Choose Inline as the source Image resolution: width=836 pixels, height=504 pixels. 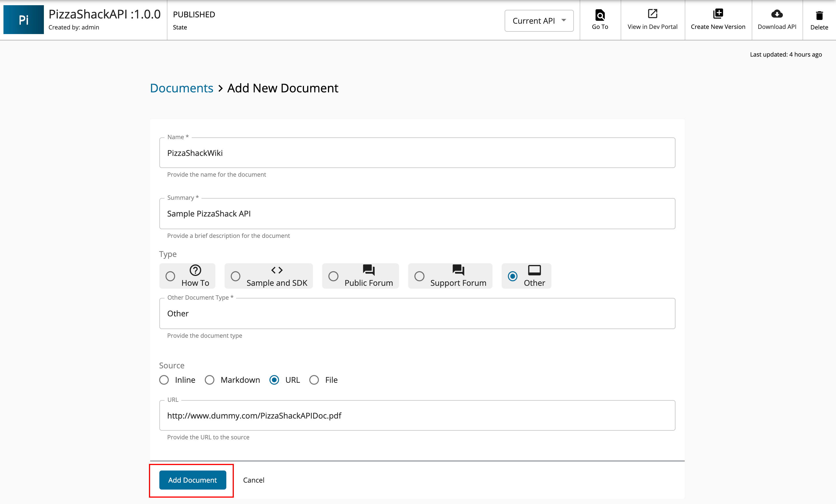164,380
